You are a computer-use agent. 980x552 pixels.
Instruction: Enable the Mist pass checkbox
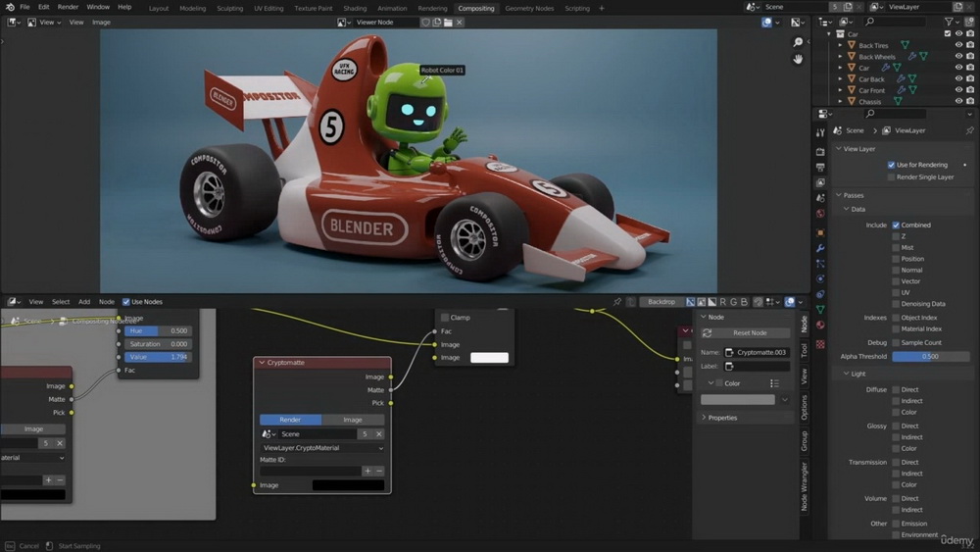[896, 247]
